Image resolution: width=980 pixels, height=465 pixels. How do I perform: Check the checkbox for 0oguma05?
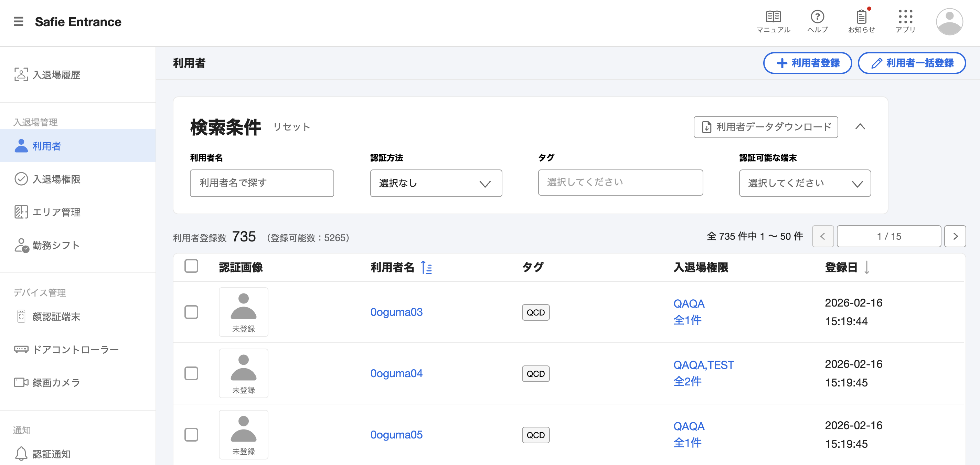tap(191, 435)
